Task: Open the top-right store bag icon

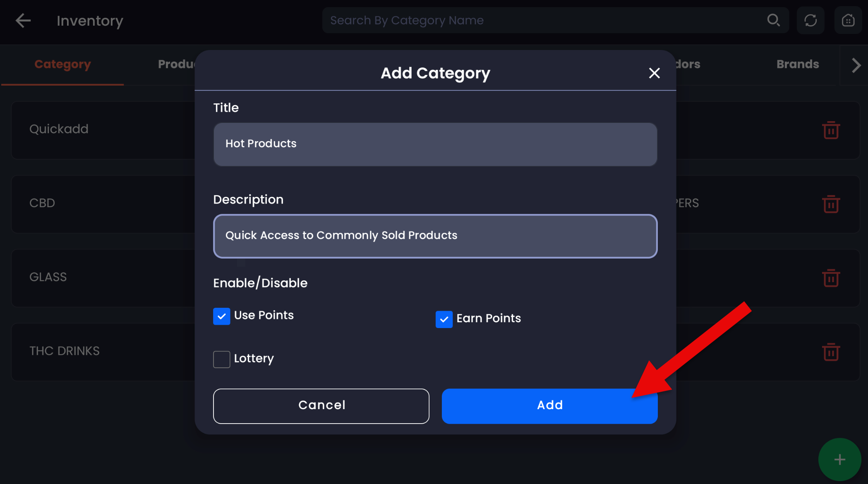Action: click(848, 20)
